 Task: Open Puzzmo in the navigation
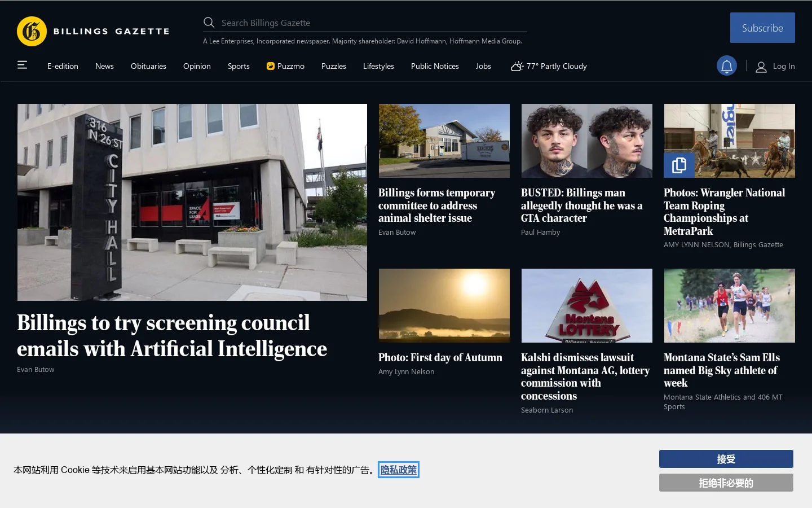(x=285, y=66)
